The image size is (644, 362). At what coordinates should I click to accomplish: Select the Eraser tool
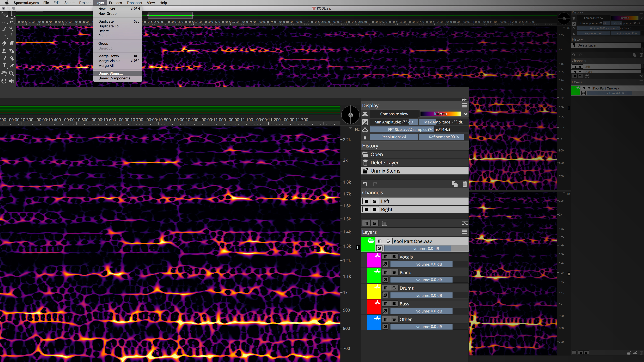click(x=4, y=43)
